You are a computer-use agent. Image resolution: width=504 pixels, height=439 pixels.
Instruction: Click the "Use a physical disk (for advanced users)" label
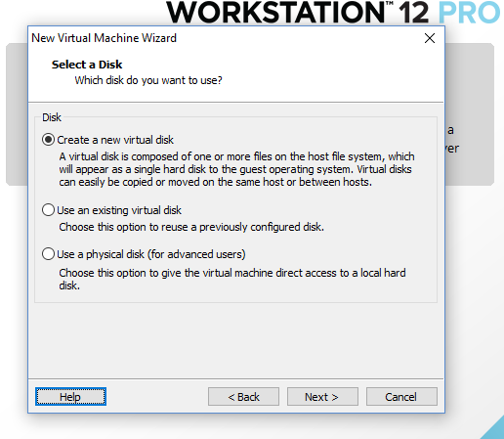[151, 254]
